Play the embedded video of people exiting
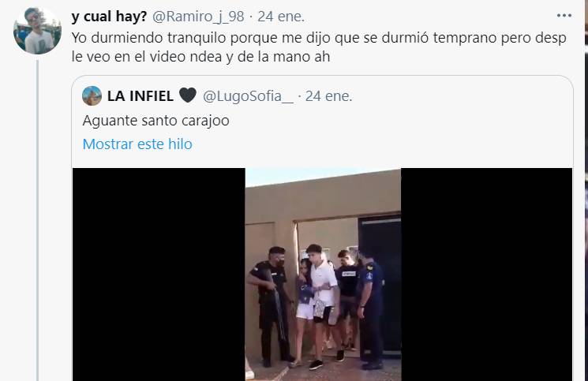Image resolution: width=588 pixels, height=381 pixels. pos(323,275)
